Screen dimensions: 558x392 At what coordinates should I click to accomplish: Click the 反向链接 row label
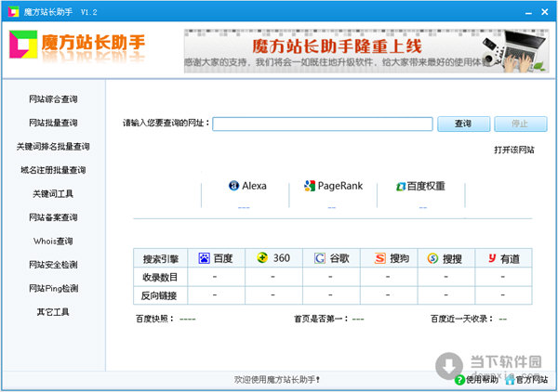point(159,295)
